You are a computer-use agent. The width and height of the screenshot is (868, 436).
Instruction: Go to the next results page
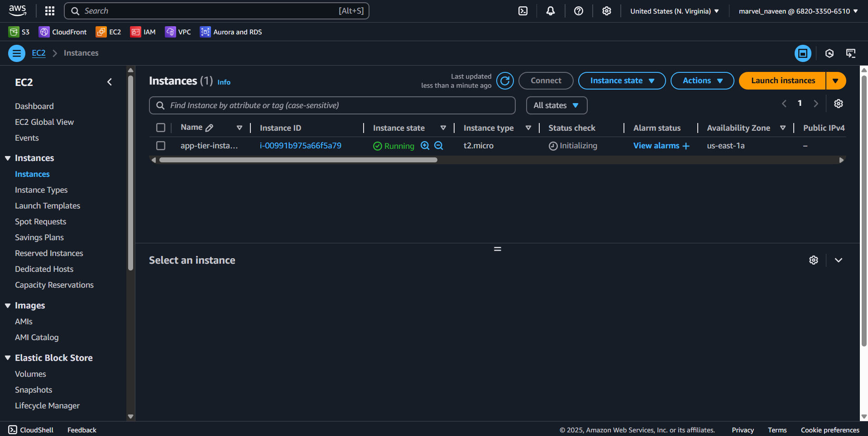816,104
